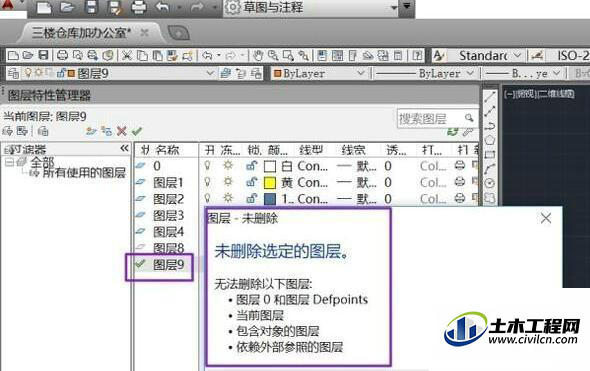Click the Make Object's Layer Current icon
The image size is (590, 371).
tap(225, 73)
